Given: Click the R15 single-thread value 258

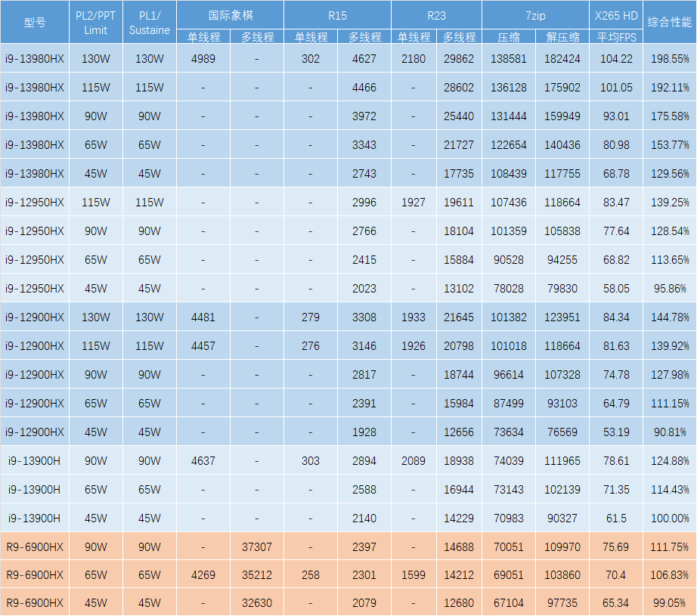Looking at the screenshot, I should click(311, 576).
